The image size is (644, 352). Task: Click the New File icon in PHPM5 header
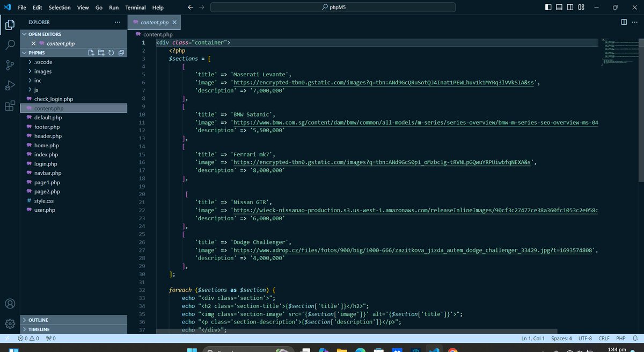(x=91, y=53)
